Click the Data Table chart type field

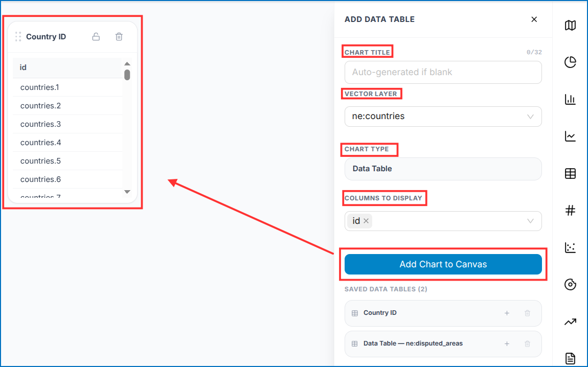tap(443, 169)
